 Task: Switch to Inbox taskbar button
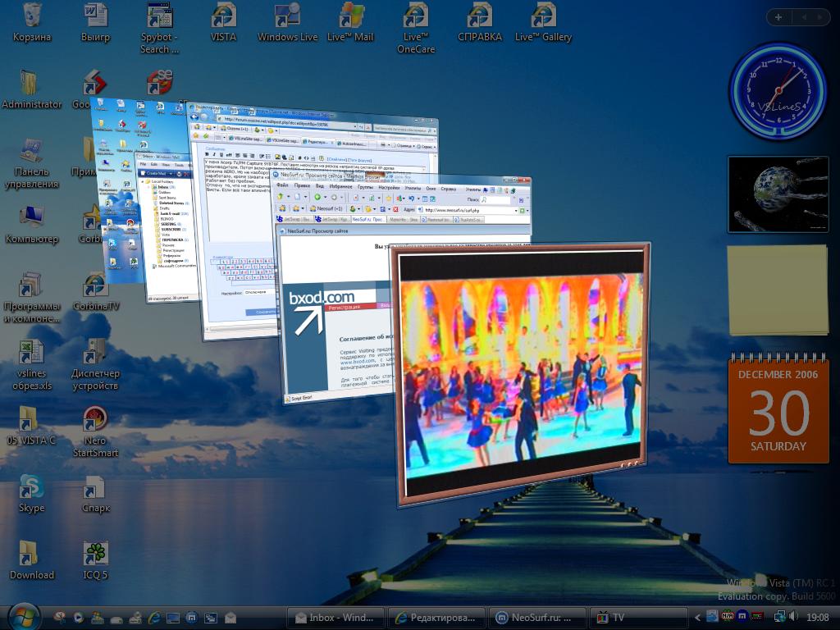[x=332, y=617]
